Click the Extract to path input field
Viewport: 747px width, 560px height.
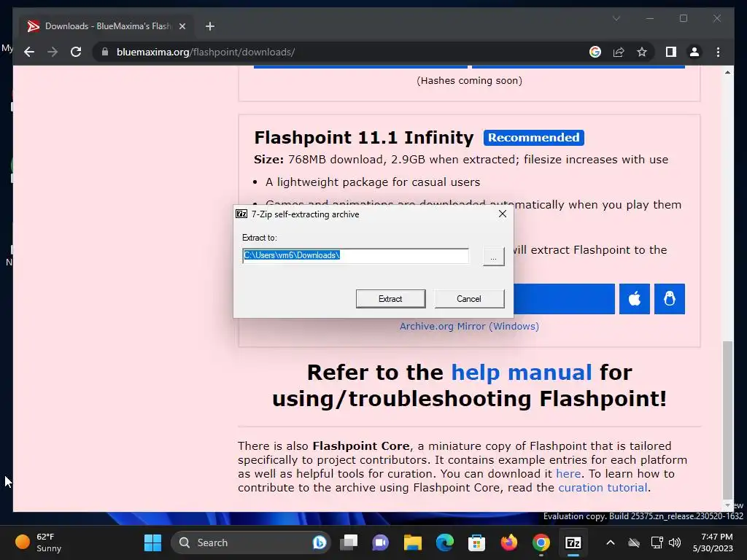[355, 255]
